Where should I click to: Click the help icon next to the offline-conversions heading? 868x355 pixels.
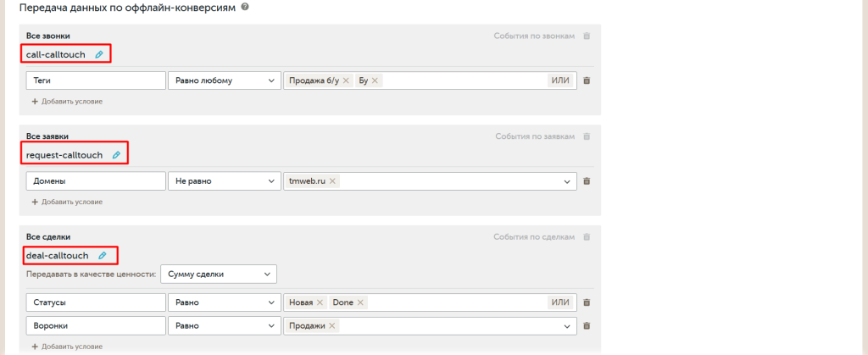pyautogui.click(x=245, y=8)
